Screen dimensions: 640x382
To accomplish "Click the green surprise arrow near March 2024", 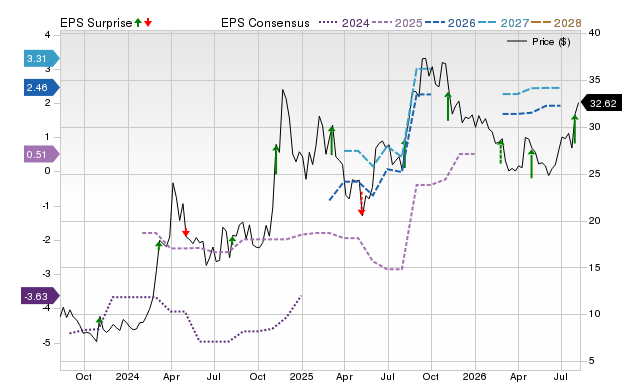I will click(159, 244).
